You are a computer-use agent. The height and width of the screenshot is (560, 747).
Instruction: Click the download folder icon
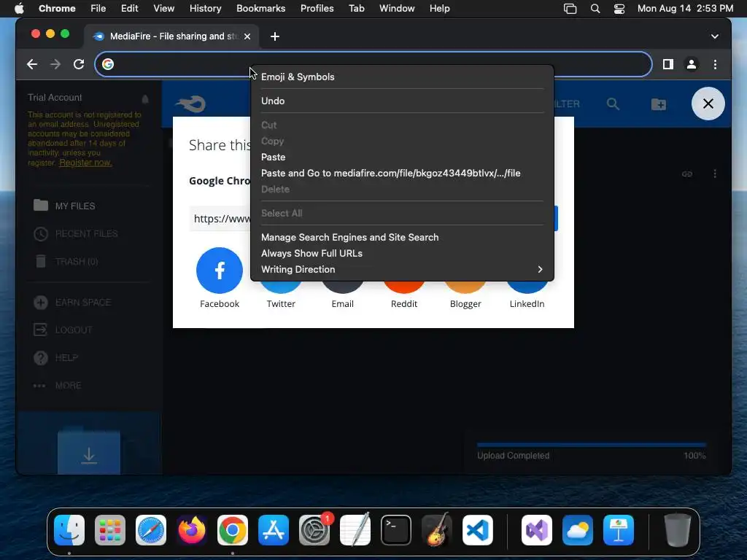[x=89, y=452]
